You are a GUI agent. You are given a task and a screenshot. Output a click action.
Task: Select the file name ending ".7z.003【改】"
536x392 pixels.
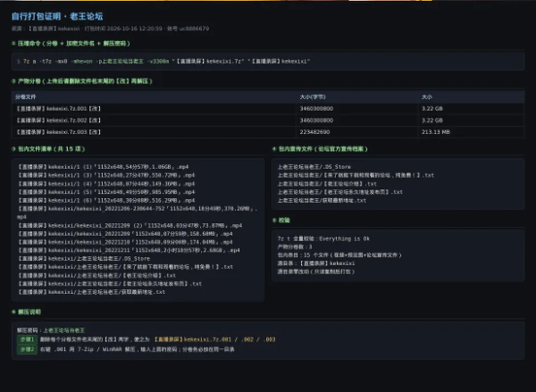click(x=58, y=132)
